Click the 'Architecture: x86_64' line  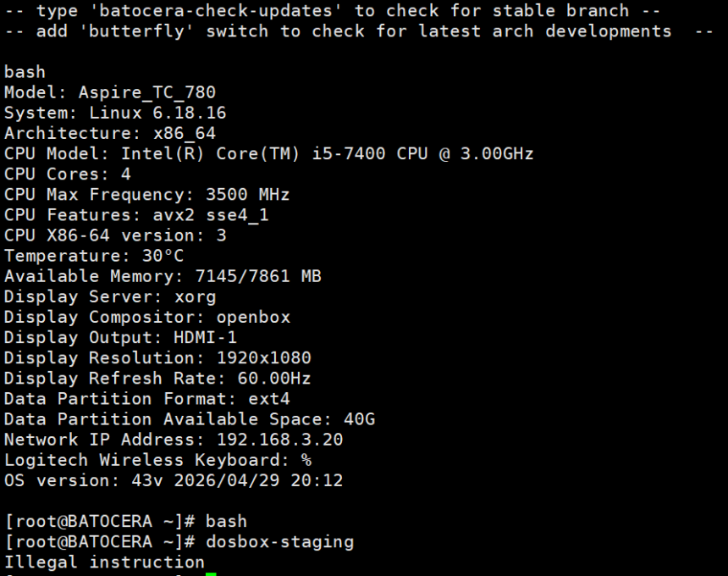(x=110, y=133)
